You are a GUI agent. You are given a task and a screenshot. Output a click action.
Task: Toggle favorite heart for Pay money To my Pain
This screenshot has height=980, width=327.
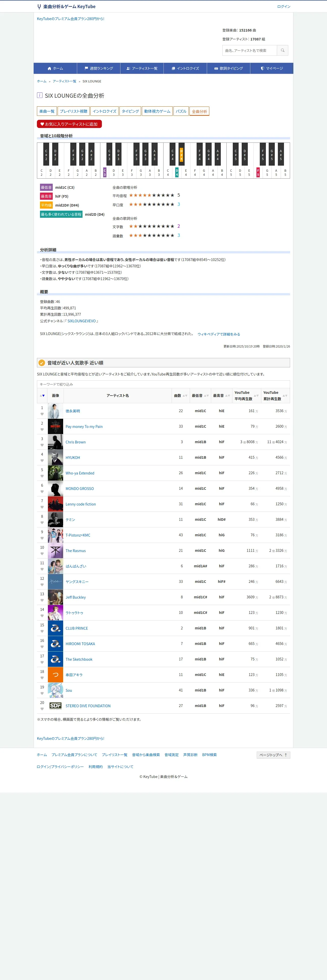[42, 430]
